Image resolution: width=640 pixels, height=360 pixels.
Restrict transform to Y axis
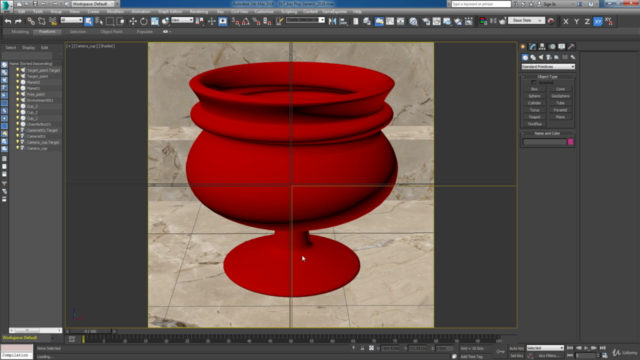tap(576, 22)
